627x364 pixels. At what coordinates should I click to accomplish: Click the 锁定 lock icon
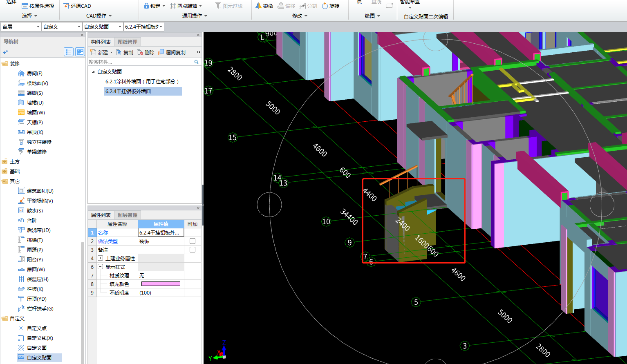[x=146, y=6]
